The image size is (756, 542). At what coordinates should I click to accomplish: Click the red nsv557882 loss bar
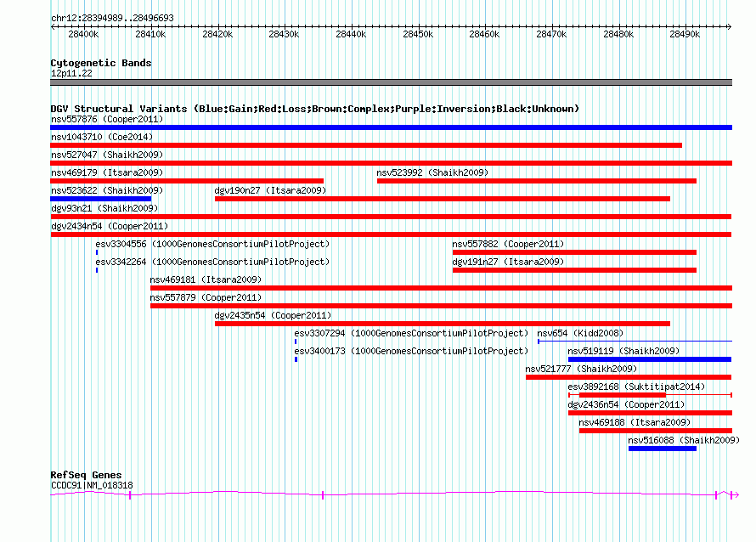pyautogui.click(x=575, y=252)
